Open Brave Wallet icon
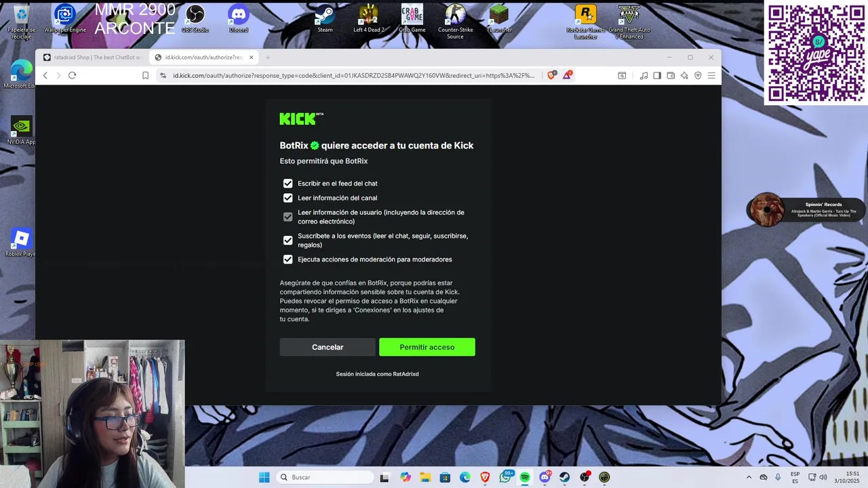This screenshot has width=868, height=488. coord(671,75)
